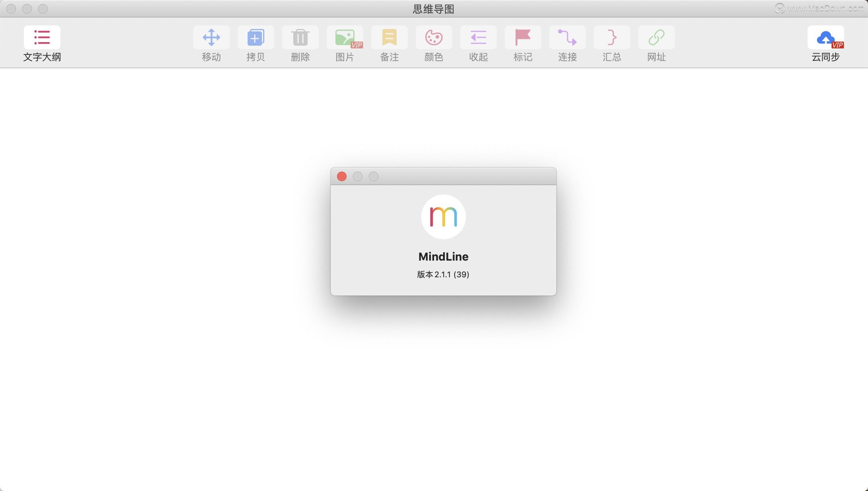The width and height of the screenshot is (868, 491).
Task: Click the MindLine name in about dialog
Action: [x=443, y=257]
